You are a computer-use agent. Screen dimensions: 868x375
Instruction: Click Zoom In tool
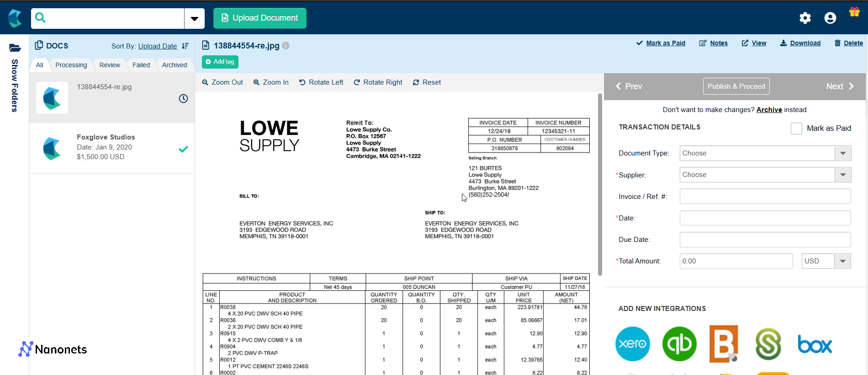[271, 82]
